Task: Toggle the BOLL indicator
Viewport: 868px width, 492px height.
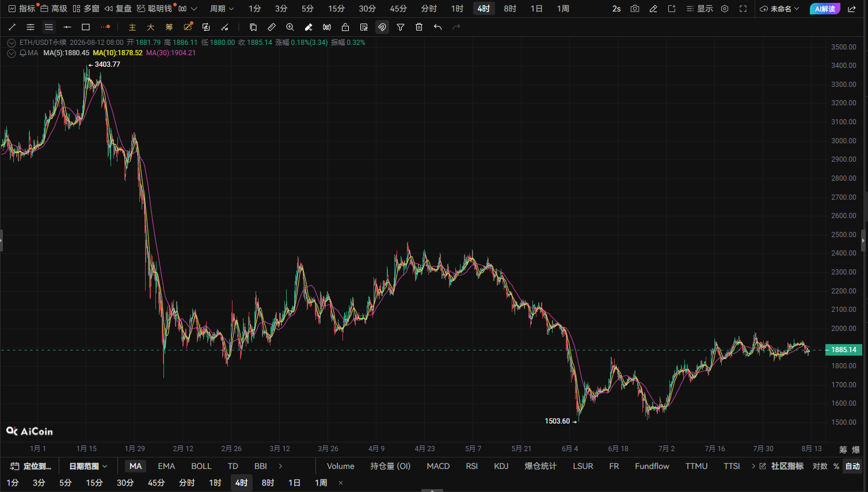Action: click(201, 466)
